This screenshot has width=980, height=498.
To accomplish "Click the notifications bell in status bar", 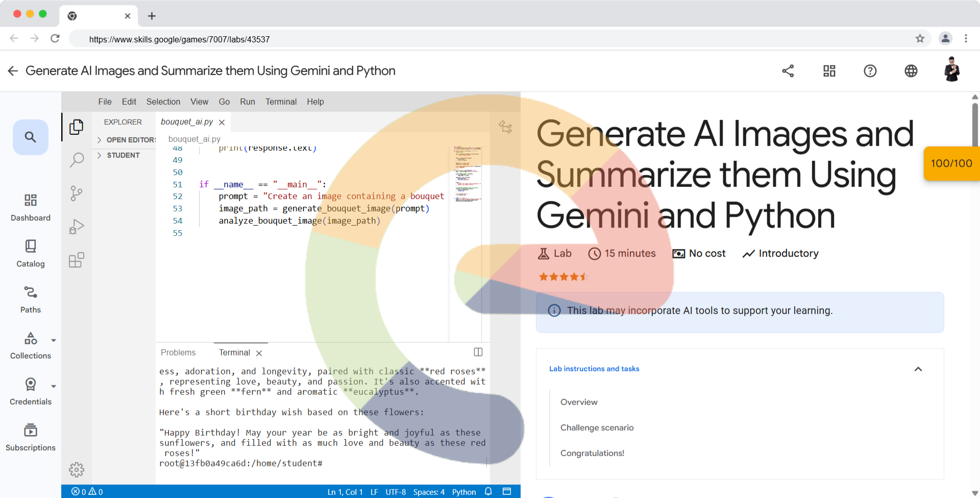I will pyautogui.click(x=488, y=491).
